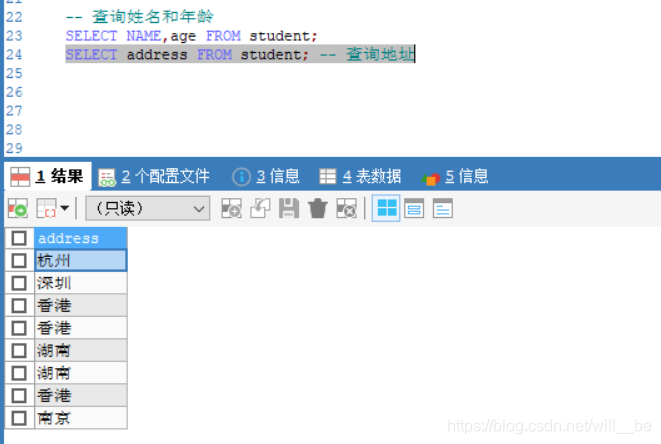
Task: Open the 4 表数据 tab
Action: 360,176
